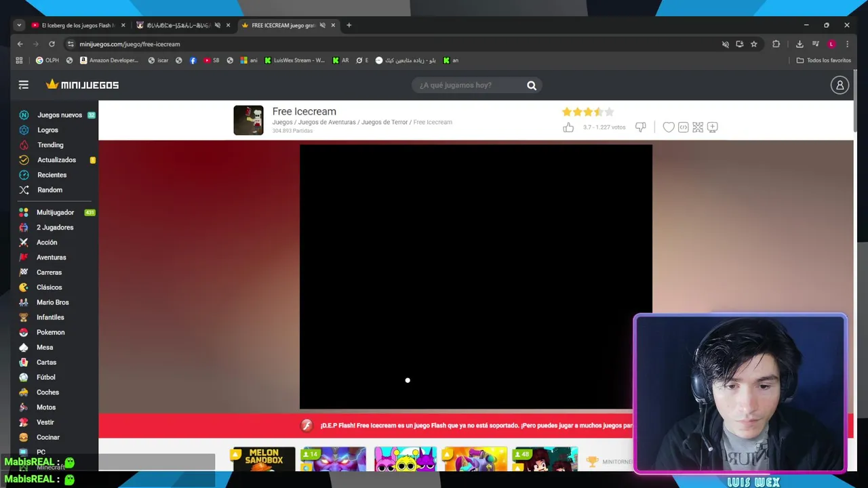Click the search magnifier icon
868x488 pixels.
point(532,85)
